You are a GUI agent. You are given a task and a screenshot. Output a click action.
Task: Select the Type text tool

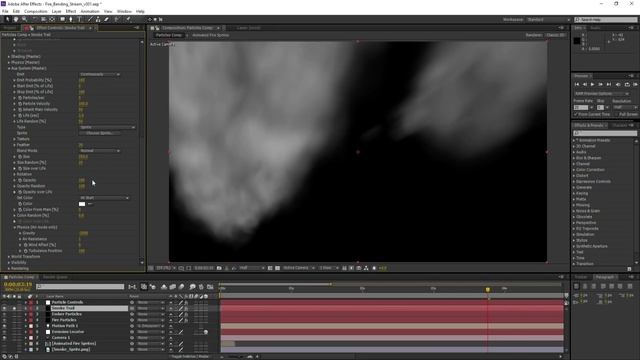click(x=79, y=19)
